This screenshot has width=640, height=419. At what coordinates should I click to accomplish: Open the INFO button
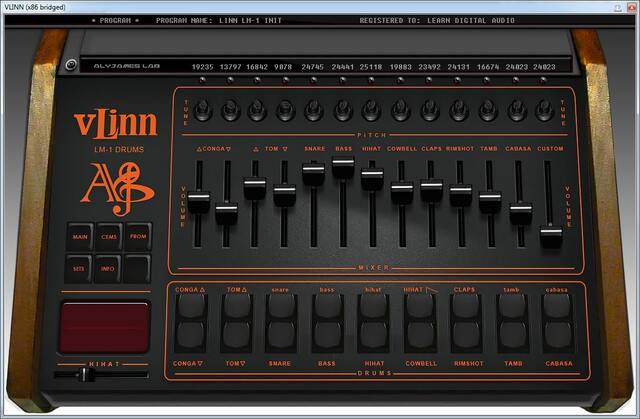(x=109, y=268)
